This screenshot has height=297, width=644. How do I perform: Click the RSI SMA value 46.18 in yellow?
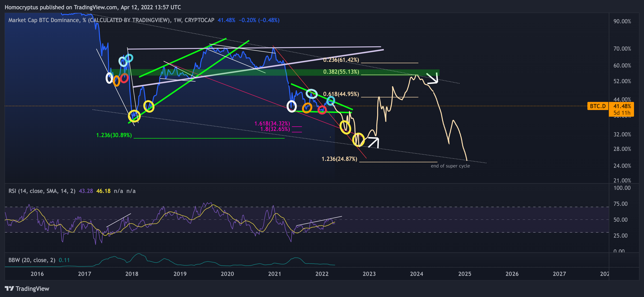click(103, 191)
